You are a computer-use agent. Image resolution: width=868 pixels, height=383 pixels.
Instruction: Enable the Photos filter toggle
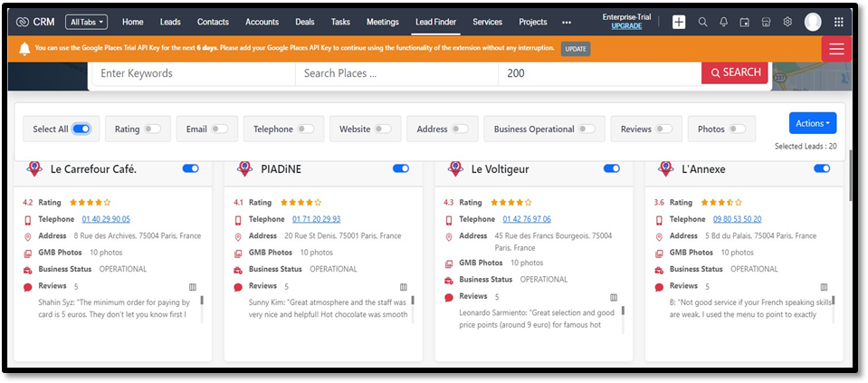[737, 129]
